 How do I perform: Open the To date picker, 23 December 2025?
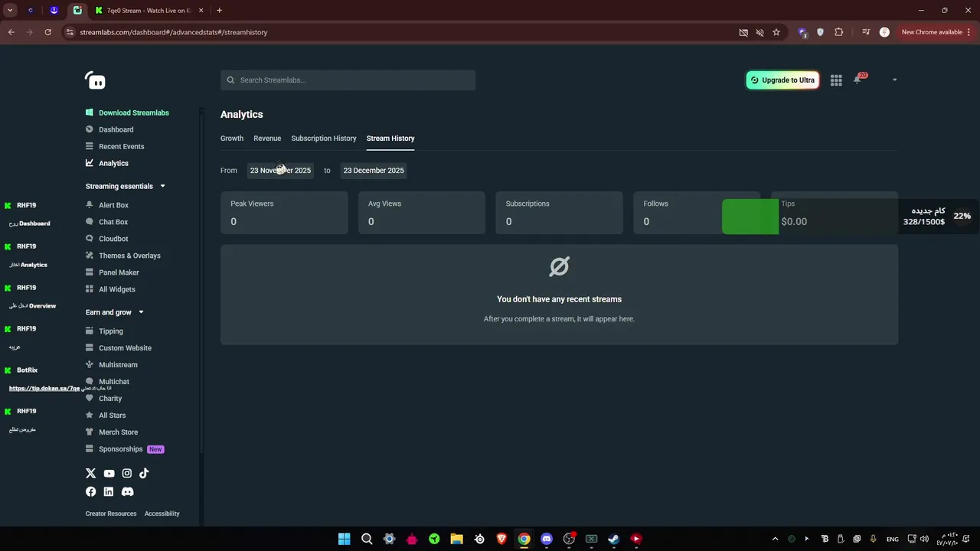point(374,171)
